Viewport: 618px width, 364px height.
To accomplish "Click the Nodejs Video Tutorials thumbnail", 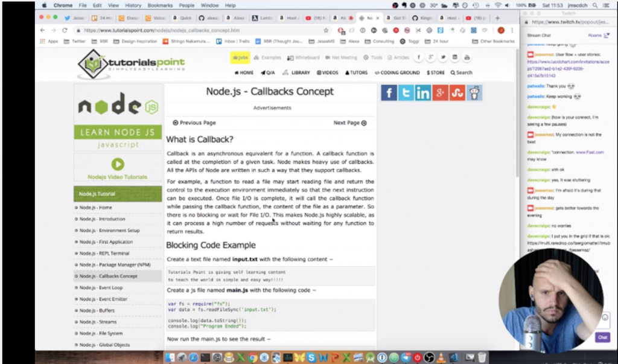I will 117,167.
